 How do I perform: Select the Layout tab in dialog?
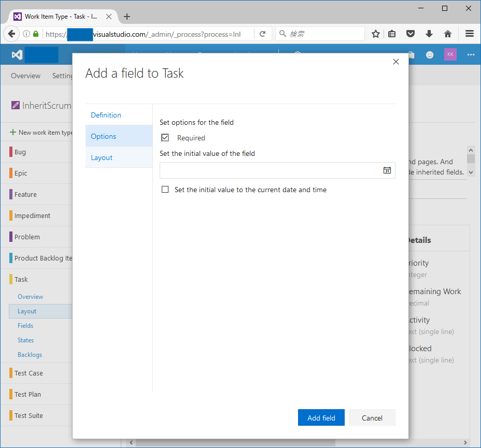(102, 157)
